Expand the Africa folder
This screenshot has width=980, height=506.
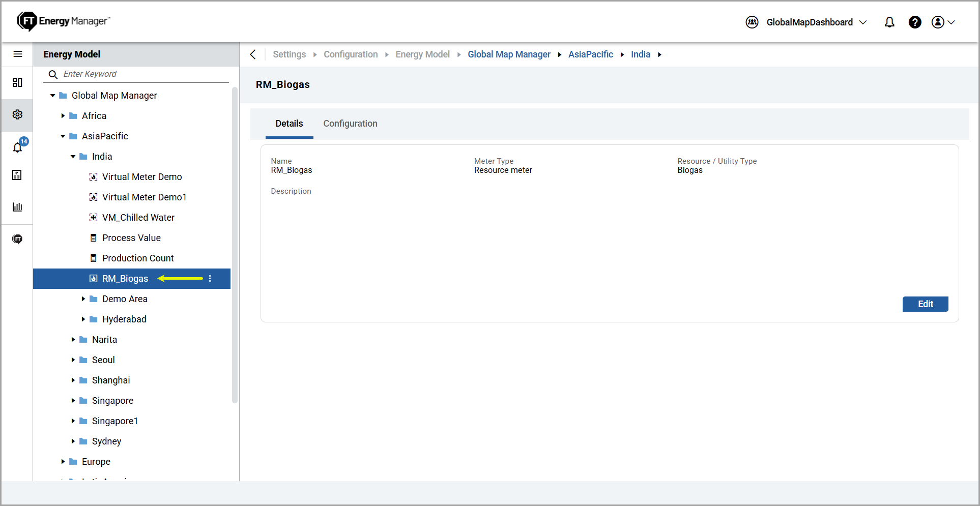[63, 116]
